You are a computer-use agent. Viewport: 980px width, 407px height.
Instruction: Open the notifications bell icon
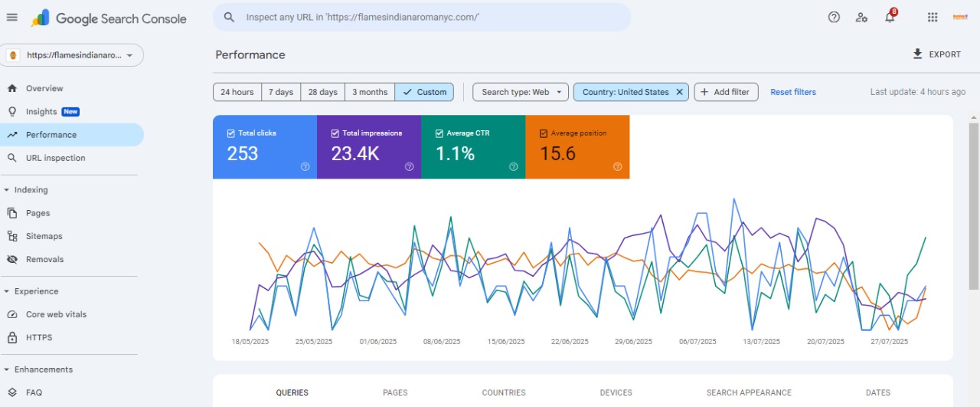[890, 18]
